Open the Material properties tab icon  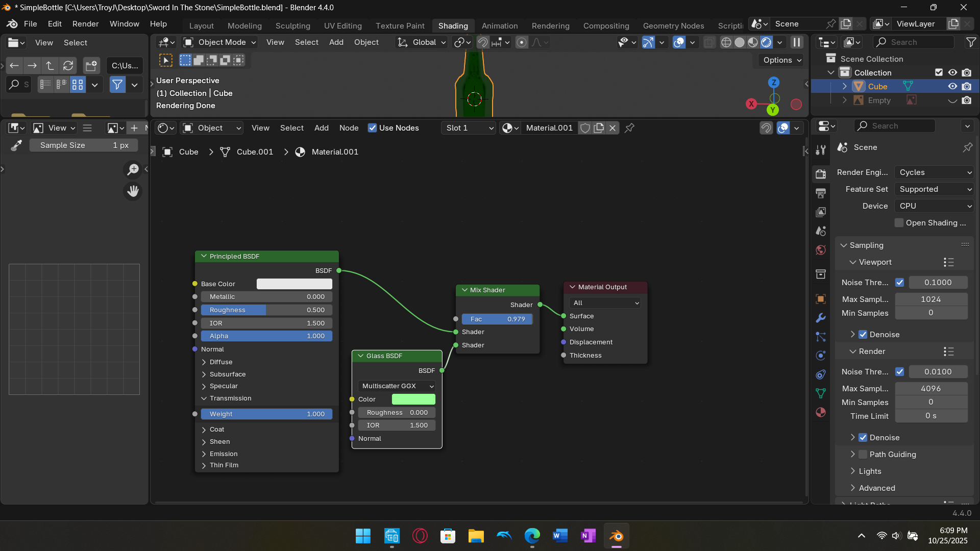pyautogui.click(x=821, y=412)
